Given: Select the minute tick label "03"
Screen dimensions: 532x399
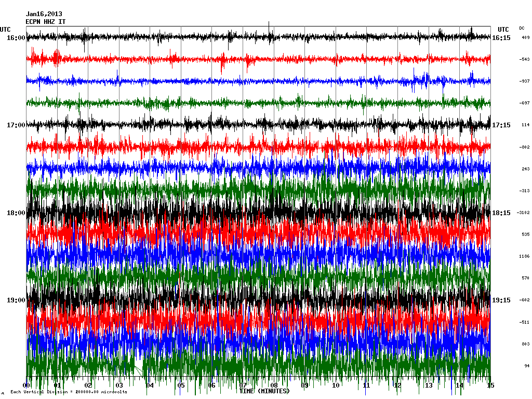Looking at the screenshot, I should coord(119,385).
